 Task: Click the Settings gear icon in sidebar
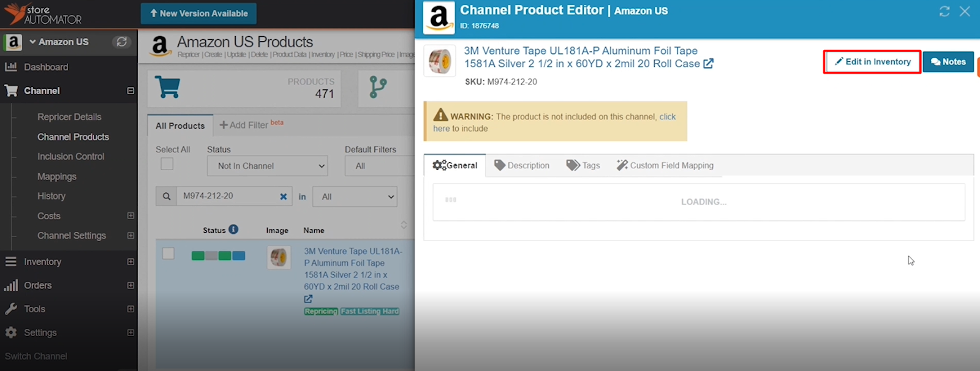pyautogui.click(x=11, y=332)
